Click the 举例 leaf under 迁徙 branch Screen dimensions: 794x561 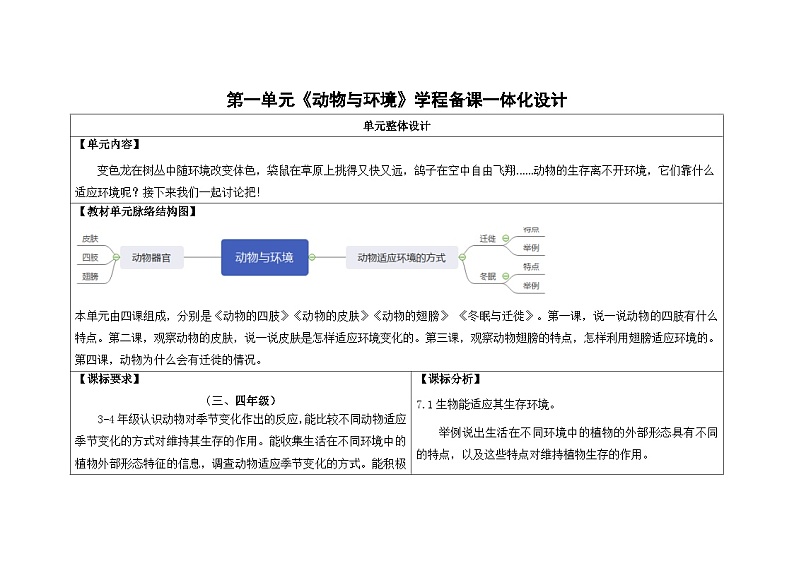click(531, 248)
